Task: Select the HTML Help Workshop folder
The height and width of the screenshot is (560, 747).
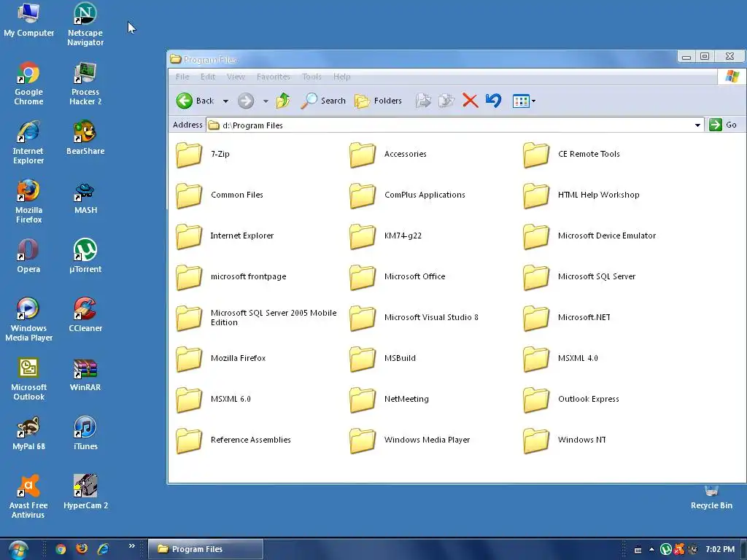Action: (x=581, y=195)
